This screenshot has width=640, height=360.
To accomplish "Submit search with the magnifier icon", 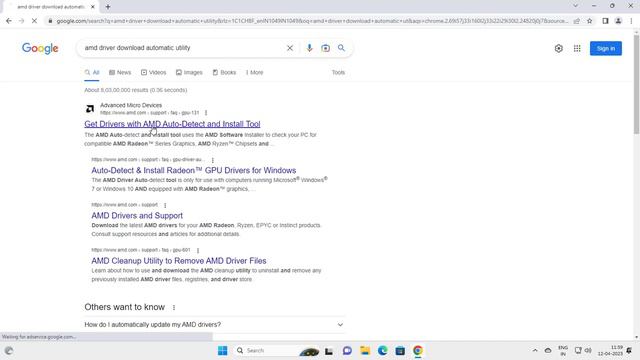I will [341, 48].
